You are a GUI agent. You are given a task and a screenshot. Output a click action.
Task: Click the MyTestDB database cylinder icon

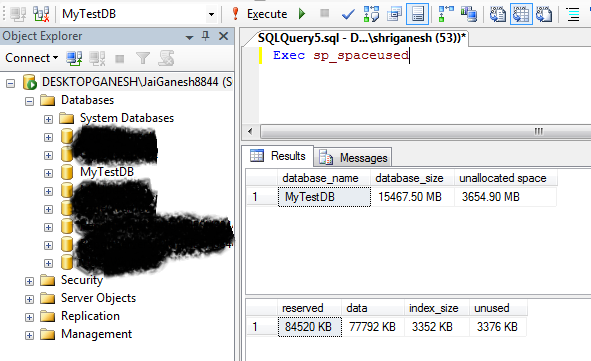tap(67, 172)
